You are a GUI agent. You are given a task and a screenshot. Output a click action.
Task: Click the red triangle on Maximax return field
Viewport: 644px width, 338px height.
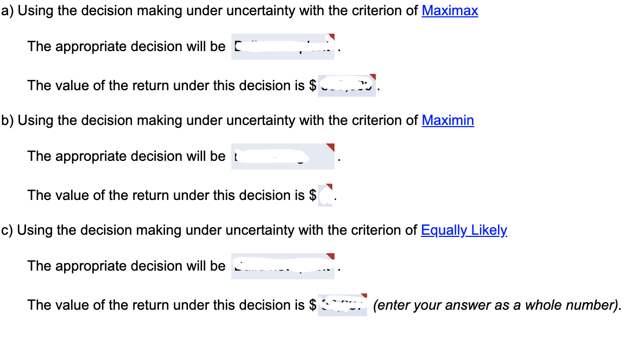(371, 77)
